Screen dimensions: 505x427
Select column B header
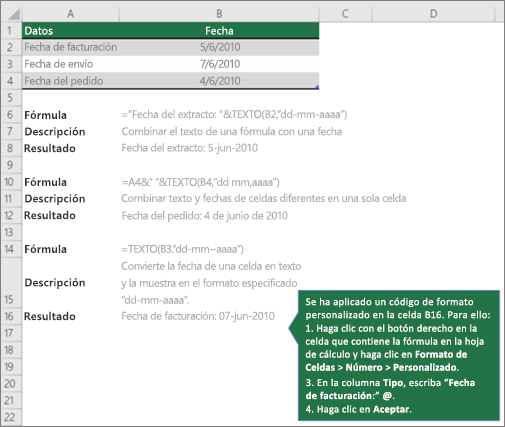pyautogui.click(x=219, y=14)
